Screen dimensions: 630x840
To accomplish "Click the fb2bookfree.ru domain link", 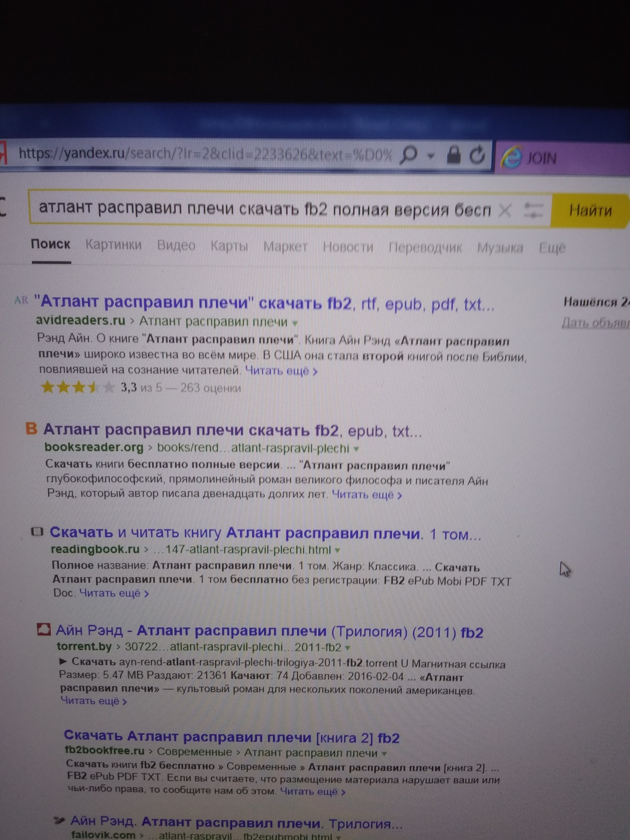I will (105, 751).
